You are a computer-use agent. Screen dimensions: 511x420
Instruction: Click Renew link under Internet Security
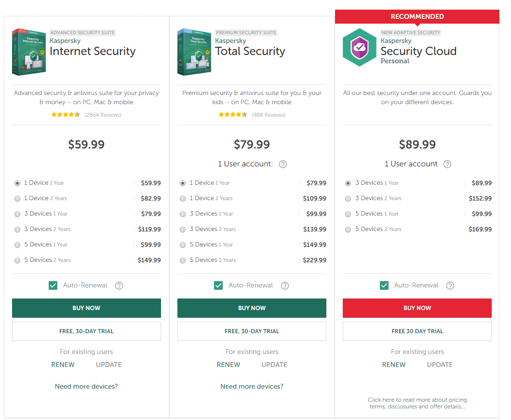(63, 365)
